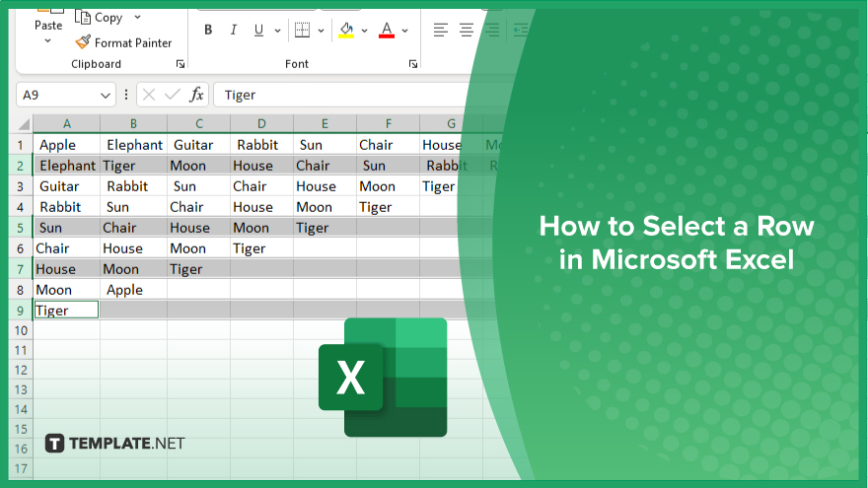Screen dimensions: 868x488
Task: Select column F header
Action: pyautogui.click(x=388, y=123)
